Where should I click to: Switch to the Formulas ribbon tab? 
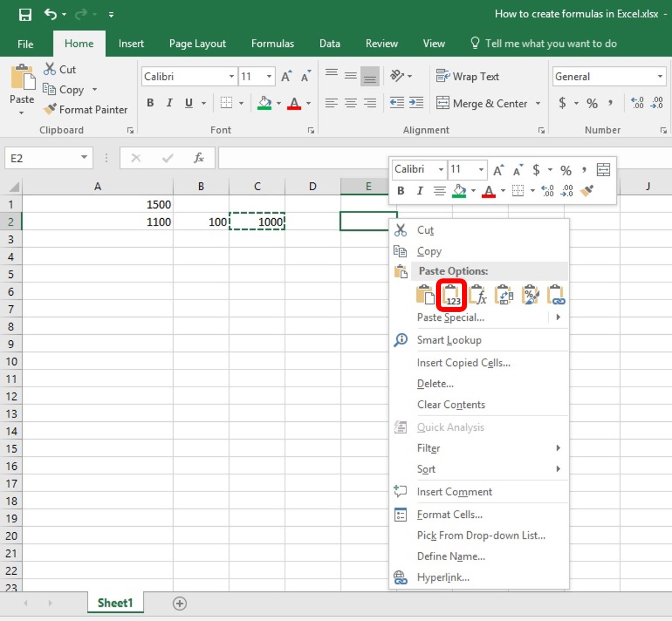[272, 44]
